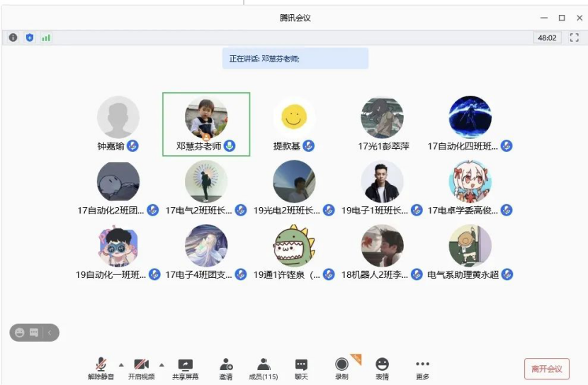Turn on camera (开启视频)
Image resolution: width=588 pixels, height=385 pixels.
(142, 368)
